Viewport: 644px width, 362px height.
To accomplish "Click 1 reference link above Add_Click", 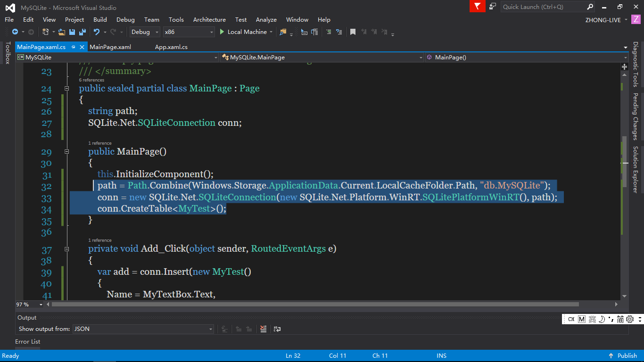I will pos(100,240).
